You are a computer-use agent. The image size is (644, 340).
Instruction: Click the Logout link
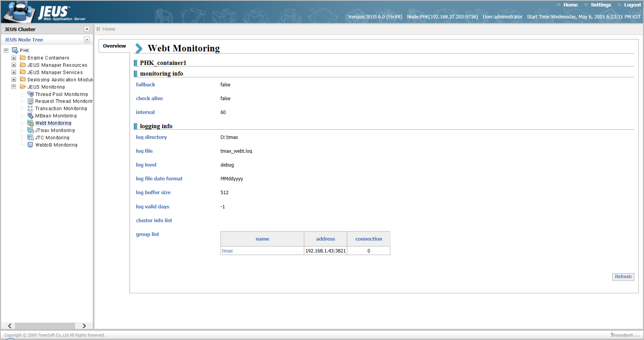pos(632,5)
